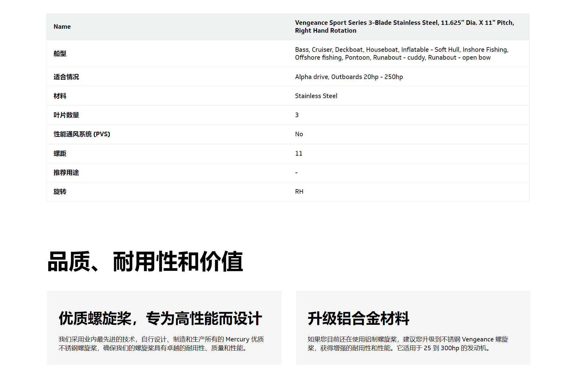568x392 pixels.
Task: Click the Vengeance Sport Series product name
Action: click(404, 27)
